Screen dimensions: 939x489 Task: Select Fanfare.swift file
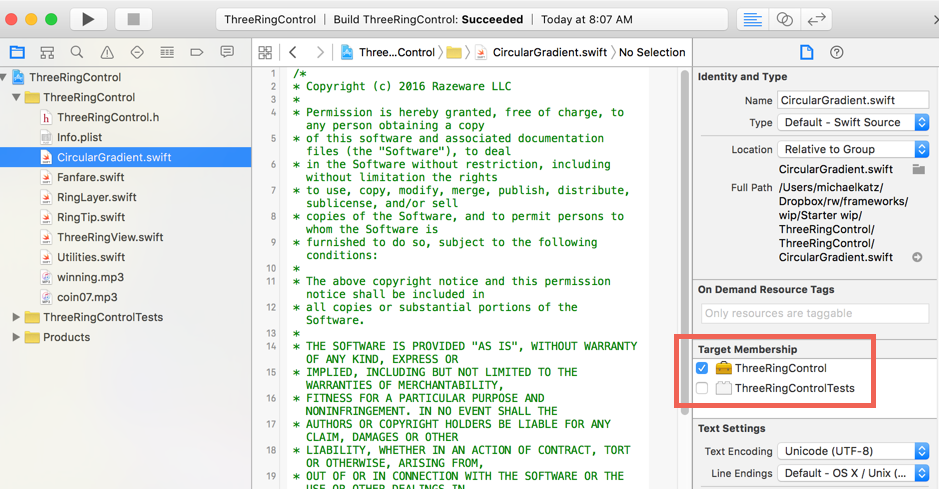pos(90,177)
